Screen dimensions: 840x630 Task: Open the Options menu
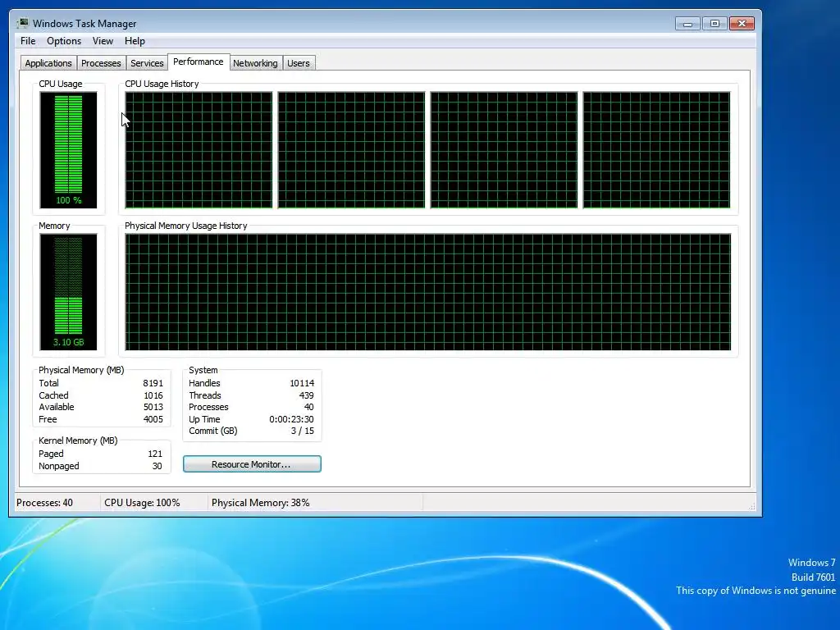pos(64,41)
